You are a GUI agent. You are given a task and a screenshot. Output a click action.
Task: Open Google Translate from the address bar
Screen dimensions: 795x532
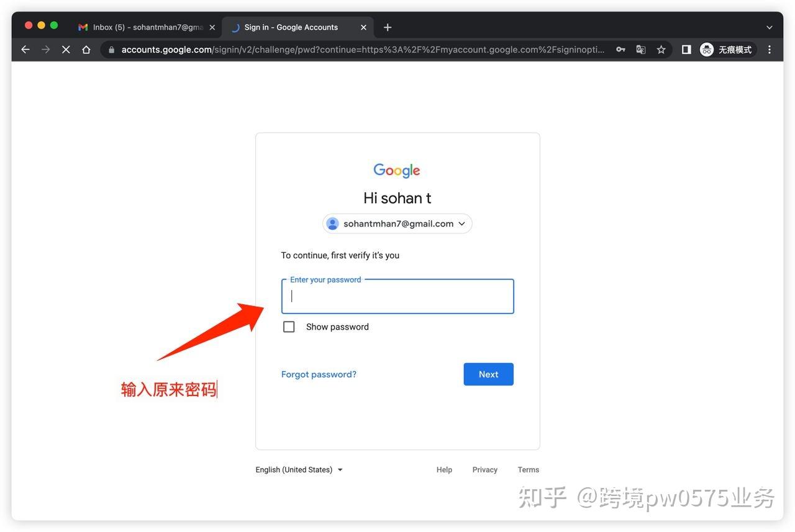coord(640,49)
